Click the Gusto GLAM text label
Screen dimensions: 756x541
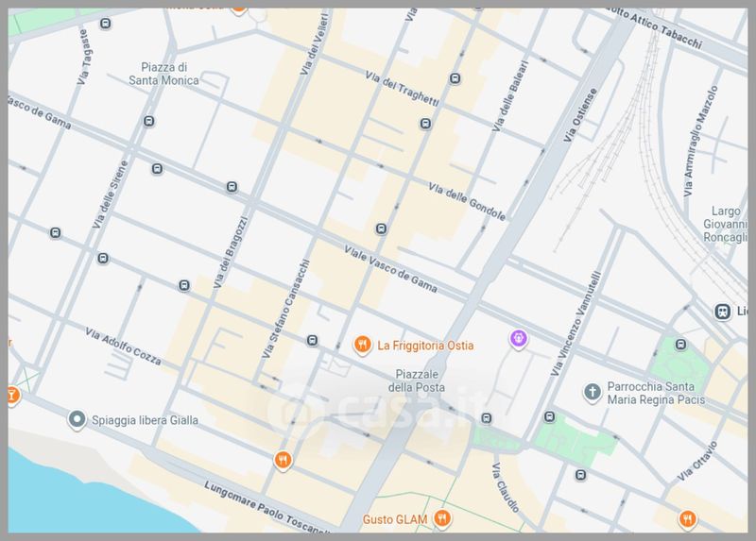point(395,520)
